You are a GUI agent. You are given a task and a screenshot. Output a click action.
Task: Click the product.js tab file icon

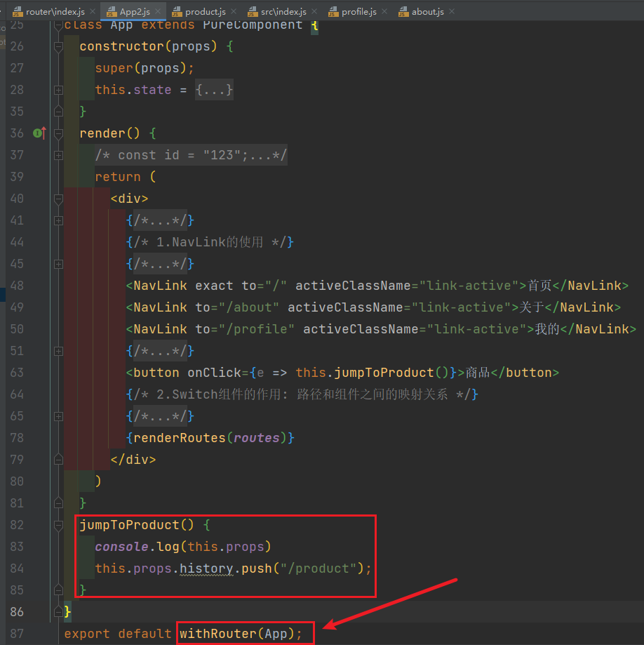(177, 11)
